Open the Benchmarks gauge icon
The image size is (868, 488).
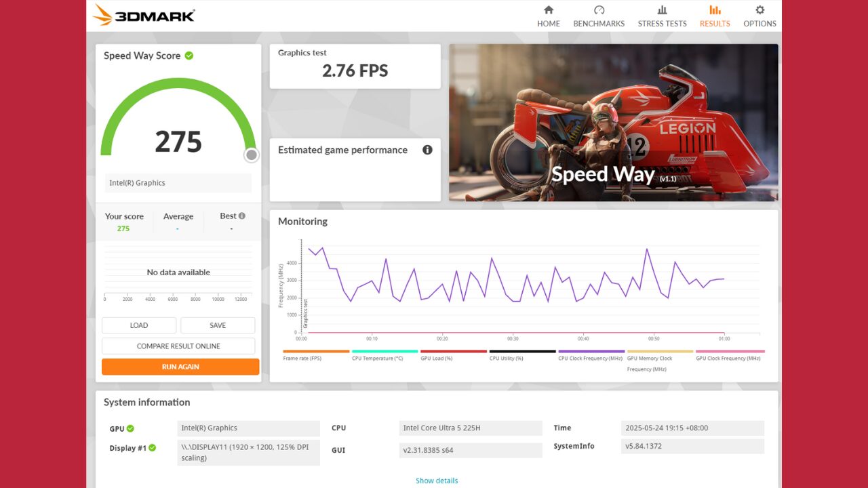pyautogui.click(x=599, y=10)
